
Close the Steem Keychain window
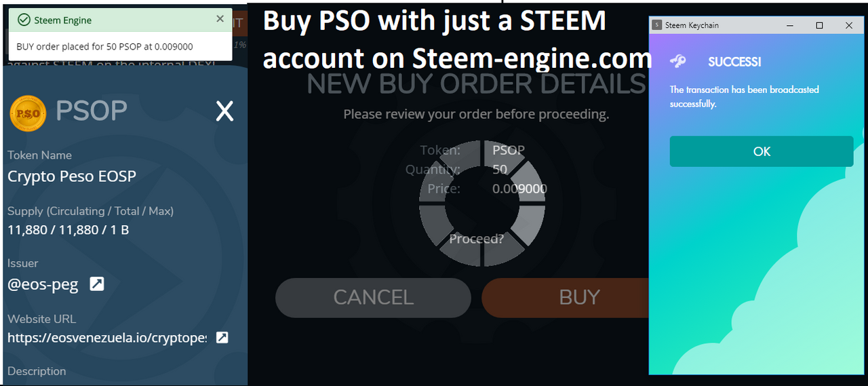(x=849, y=25)
